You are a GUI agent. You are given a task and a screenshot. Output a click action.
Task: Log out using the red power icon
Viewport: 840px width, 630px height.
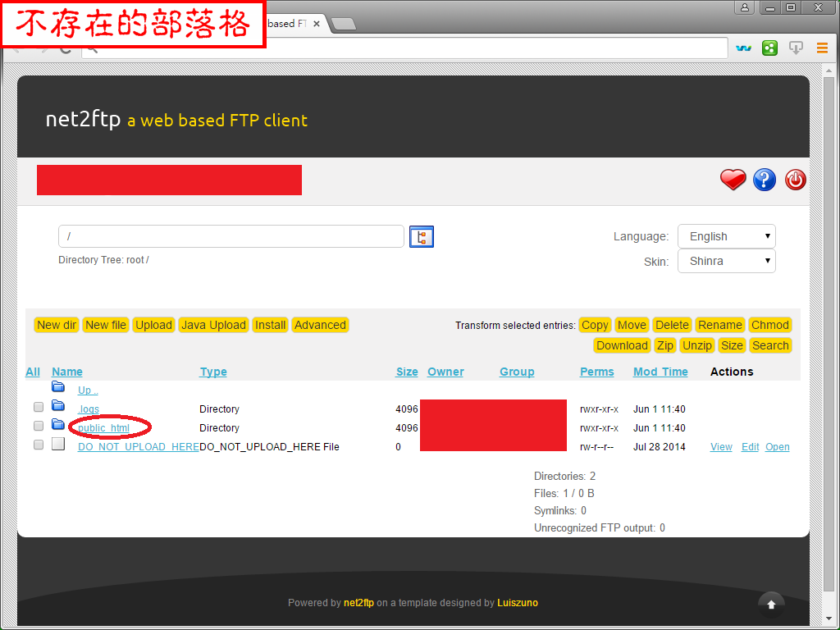coord(796,180)
